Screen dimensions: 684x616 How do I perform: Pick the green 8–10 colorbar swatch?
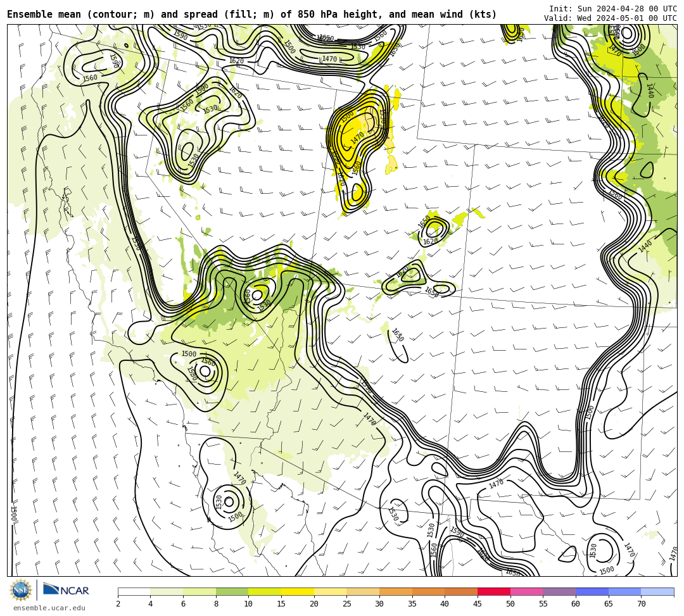pos(232,592)
